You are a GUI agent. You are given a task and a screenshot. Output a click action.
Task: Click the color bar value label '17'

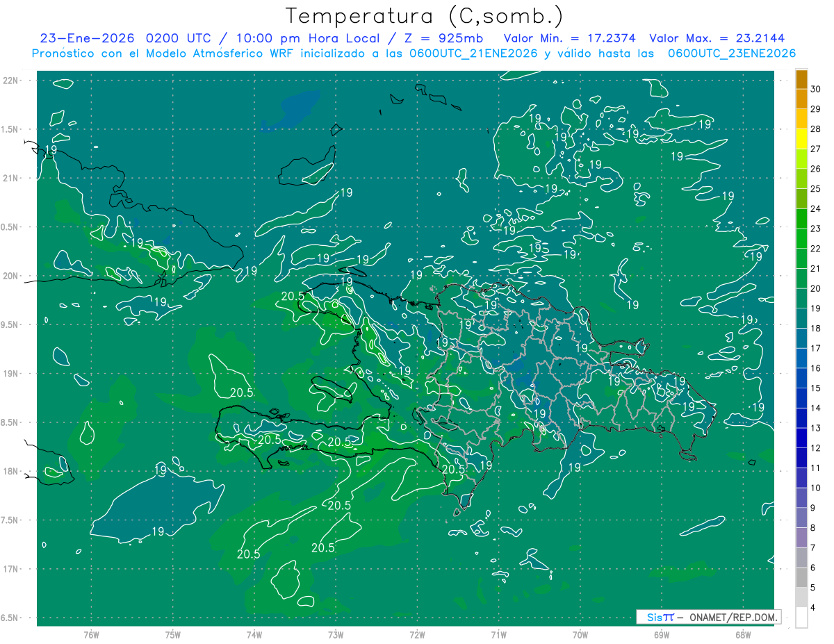pos(816,348)
